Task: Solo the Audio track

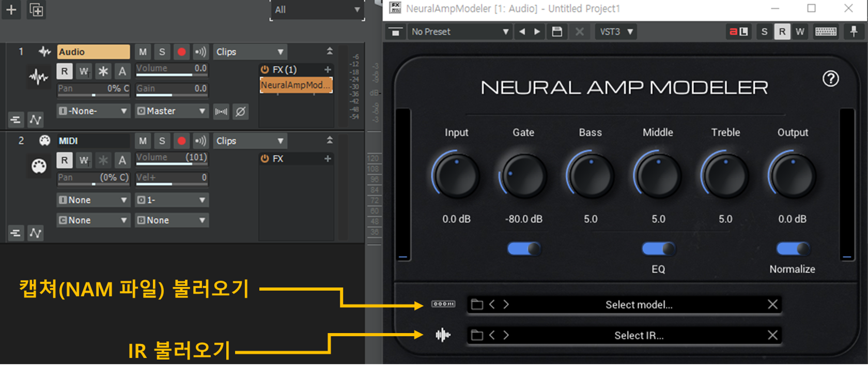Action: pos(162,52)
